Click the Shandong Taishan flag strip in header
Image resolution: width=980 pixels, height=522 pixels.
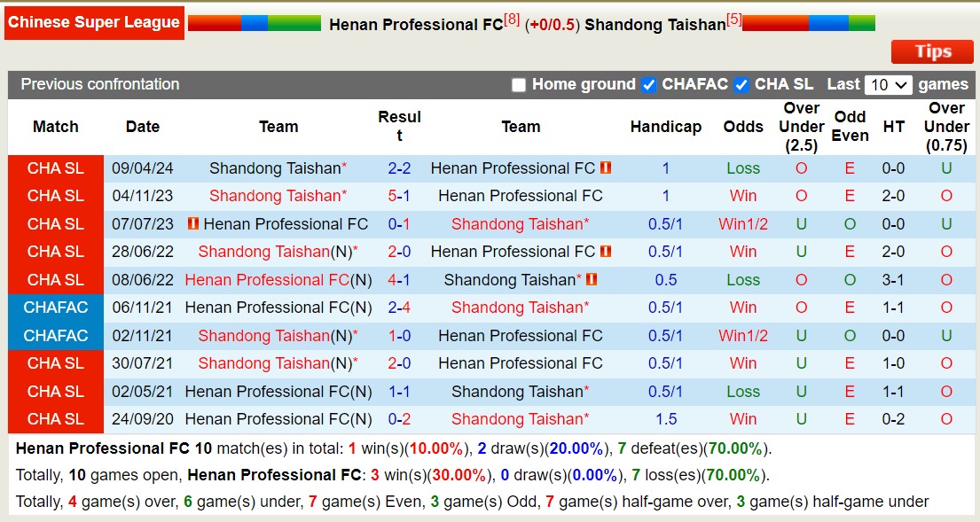click(810, 22)
